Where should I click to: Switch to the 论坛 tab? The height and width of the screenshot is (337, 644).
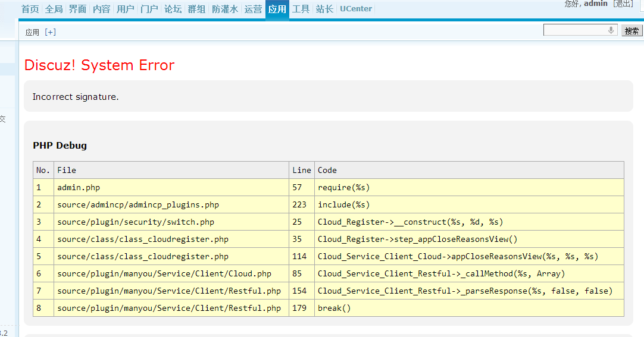[x=173, y=9]
